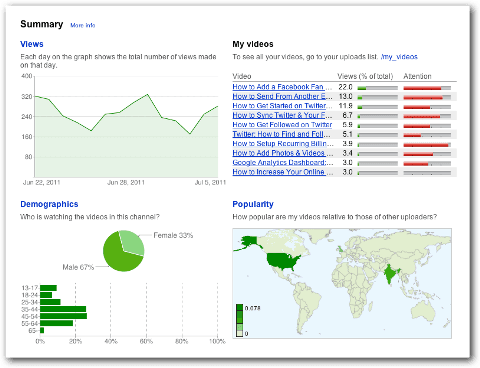Click the Female 33% pie chart label
The height and width of the screenshot is (368, 480).
(173, 235)
